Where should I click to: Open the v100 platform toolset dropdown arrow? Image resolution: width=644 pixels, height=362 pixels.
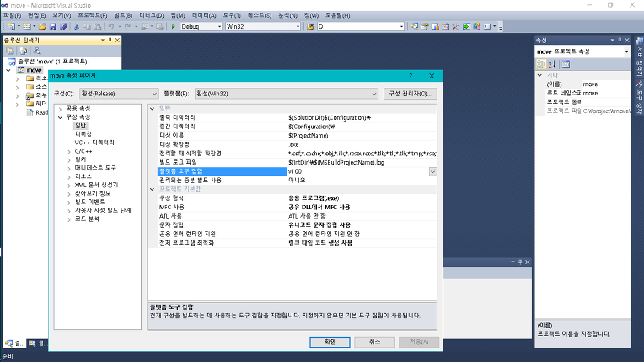(x=433, y=171)
